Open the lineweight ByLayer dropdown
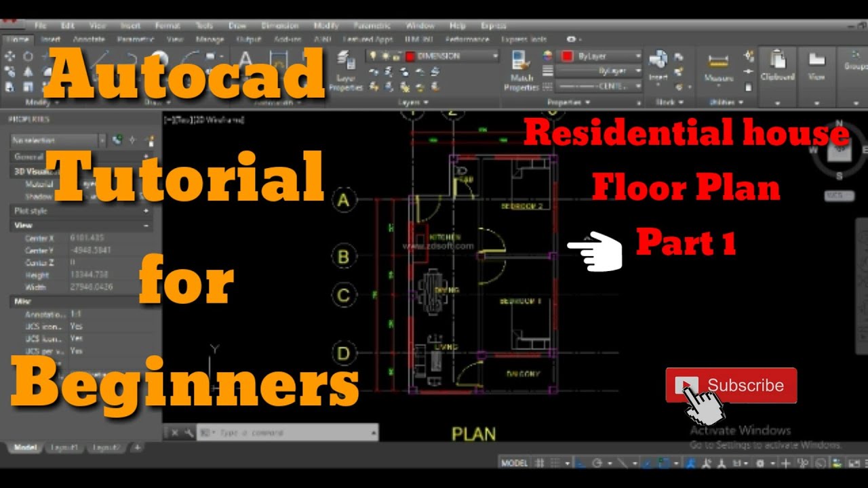868x488 pixels. click(599, 71)
